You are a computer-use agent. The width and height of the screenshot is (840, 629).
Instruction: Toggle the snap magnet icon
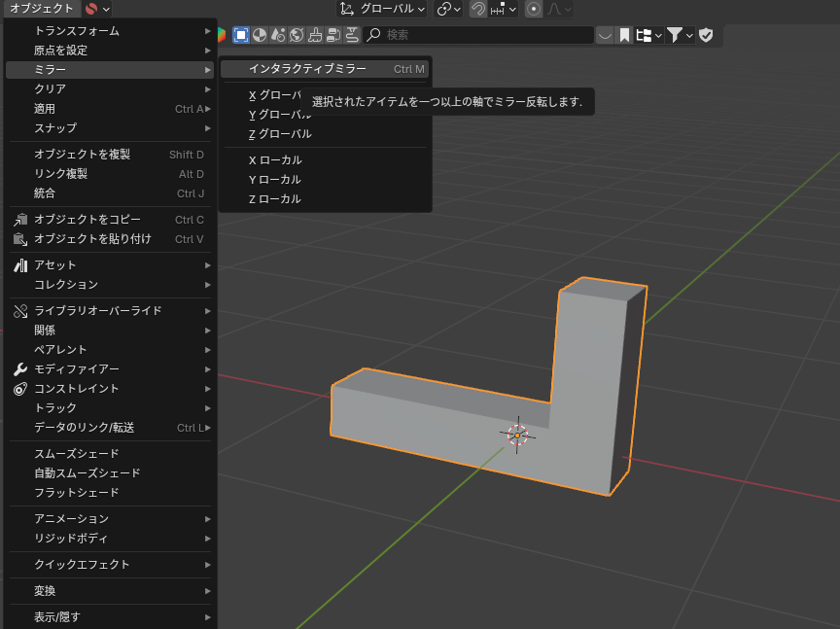coord(478,9)
